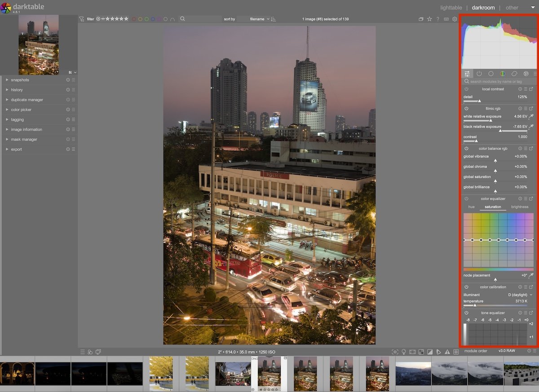539x392 pixels.
Task: Open the effects modules group
Action: point(526,74)
